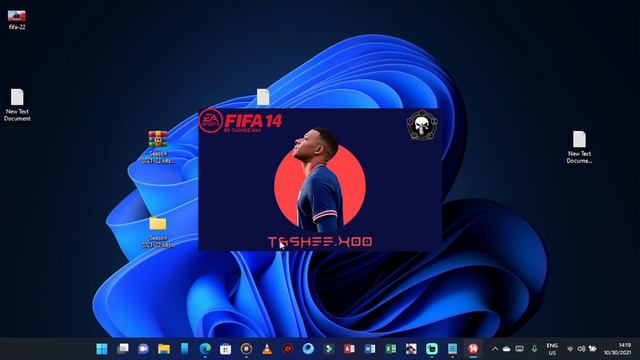Launch Microsoft Access from the taskbar
This screenshot has height=360, width=640.
coord(349,349)
